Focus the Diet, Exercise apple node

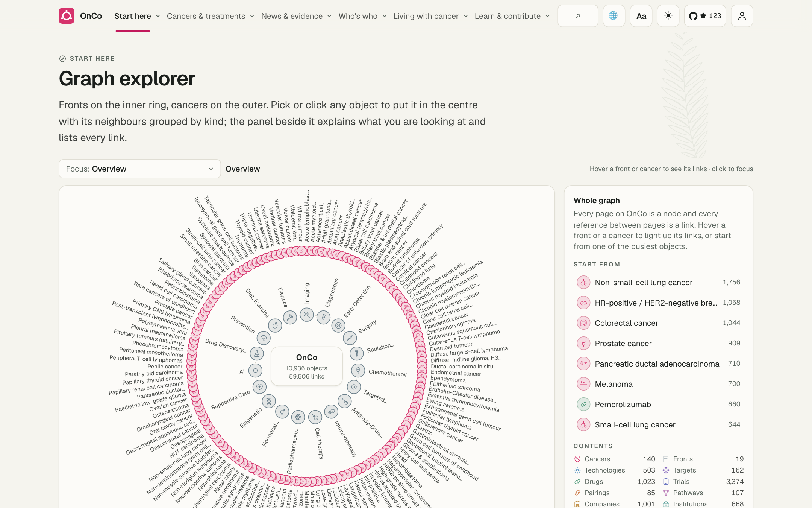pyautogui.click(x=275, y=325)
